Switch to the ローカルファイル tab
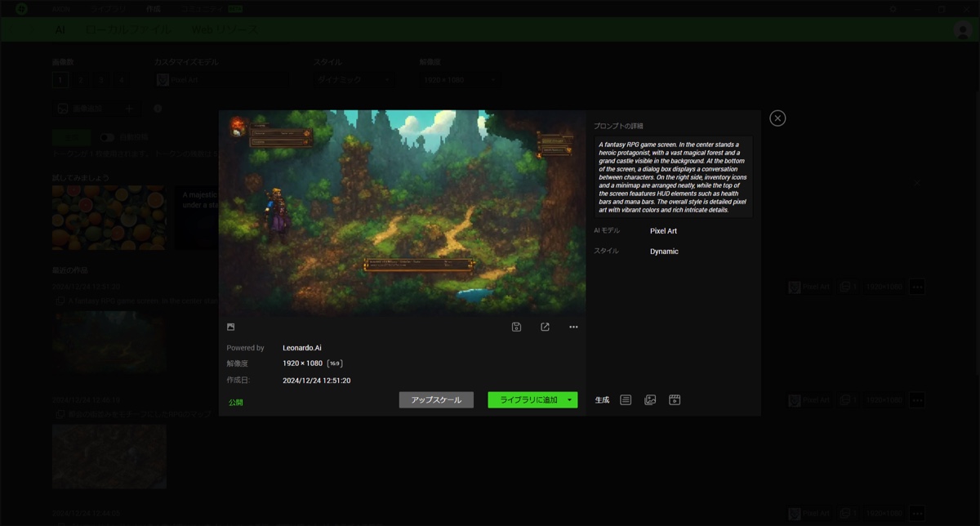This screenshot has height=526, width=980. 128,29
